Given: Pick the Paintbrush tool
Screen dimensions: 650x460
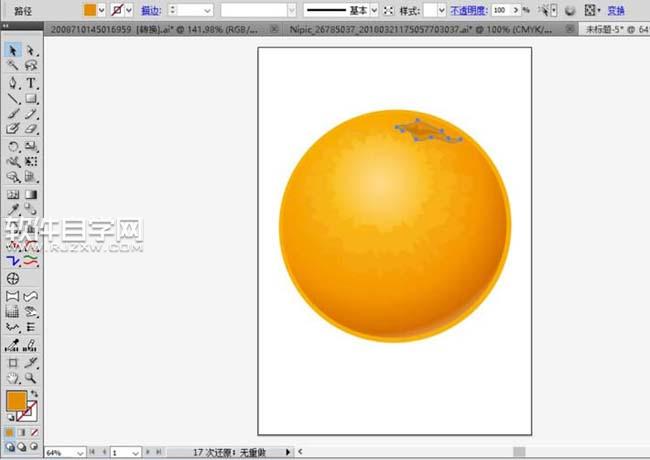Looking at the screenshot, I should pos(12,114).
